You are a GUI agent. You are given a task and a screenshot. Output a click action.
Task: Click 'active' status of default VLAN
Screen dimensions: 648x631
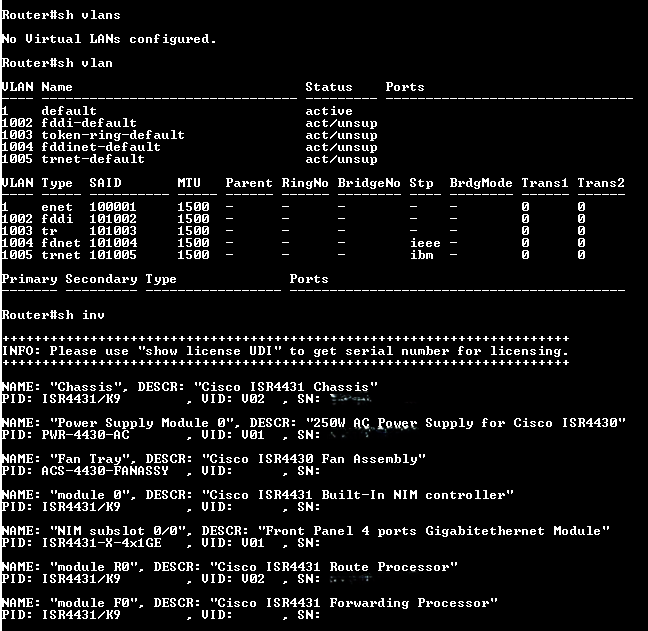click(329, 111)
